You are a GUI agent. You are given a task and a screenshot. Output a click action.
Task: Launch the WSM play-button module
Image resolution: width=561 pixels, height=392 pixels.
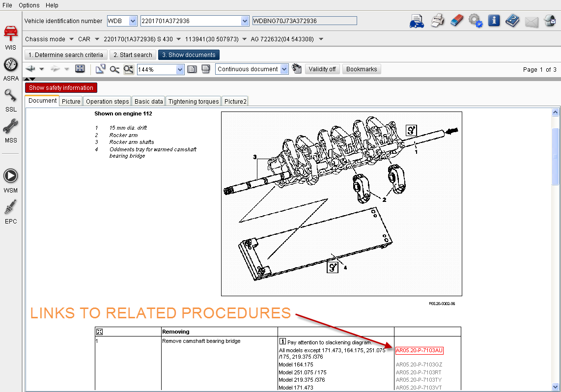(11, 181)
